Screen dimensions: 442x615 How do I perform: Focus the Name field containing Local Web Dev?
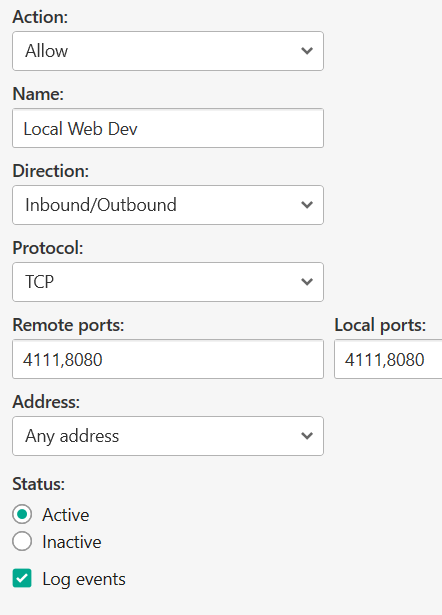click(x=168, y=128)
